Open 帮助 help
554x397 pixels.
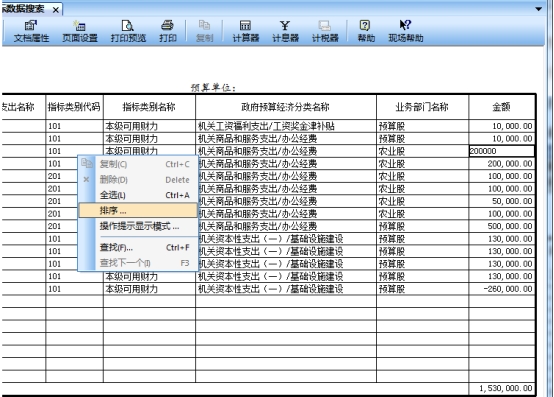tap(366, 31)
